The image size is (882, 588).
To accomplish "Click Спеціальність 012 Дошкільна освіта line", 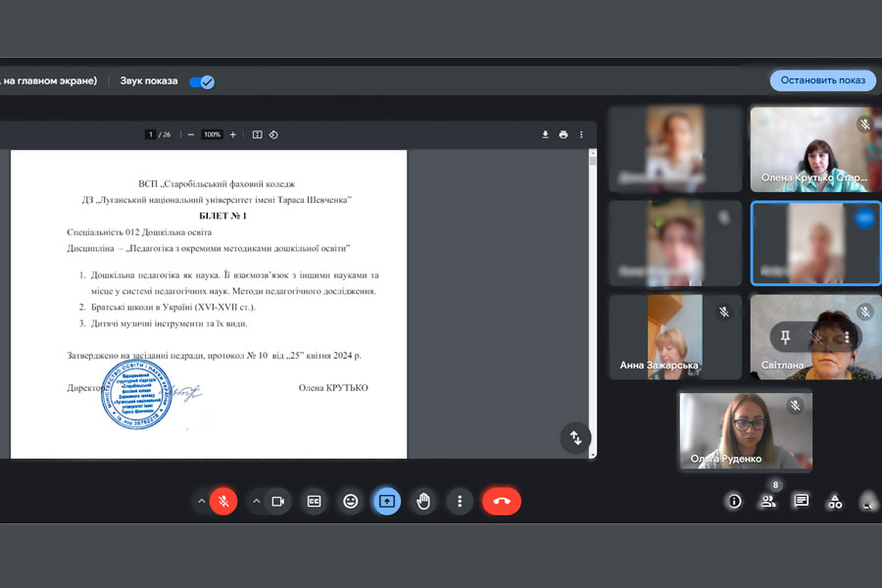I will click(x=139, y=232).
